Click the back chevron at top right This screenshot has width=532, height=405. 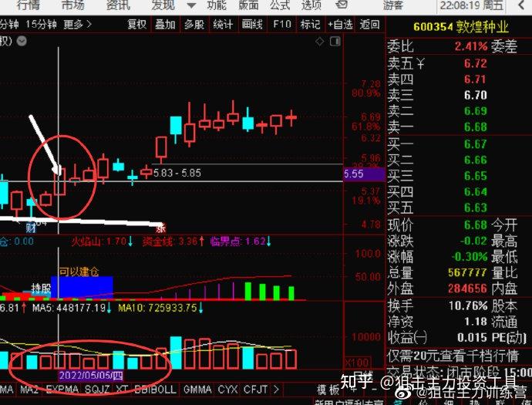(522, 5)
